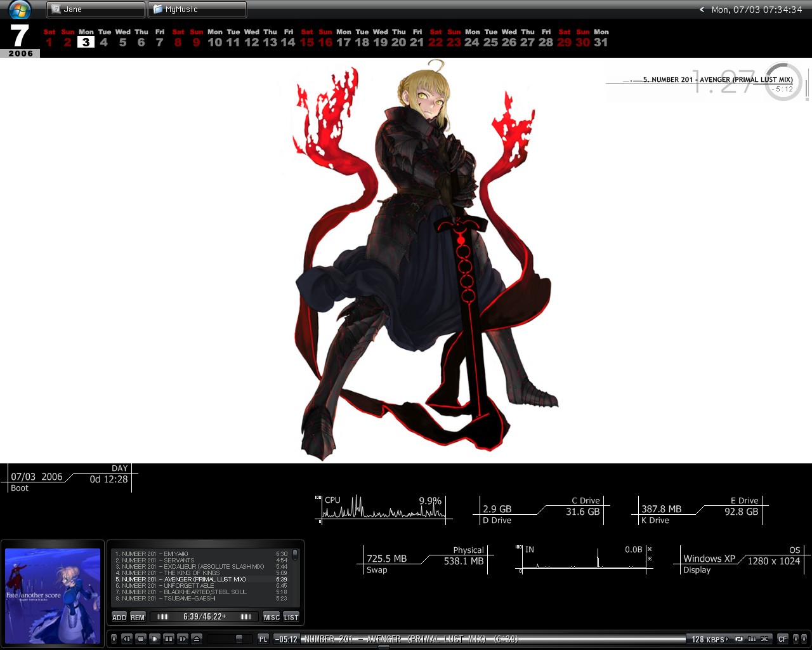Click boot date 07/03 2006

(x=37, y=477)
